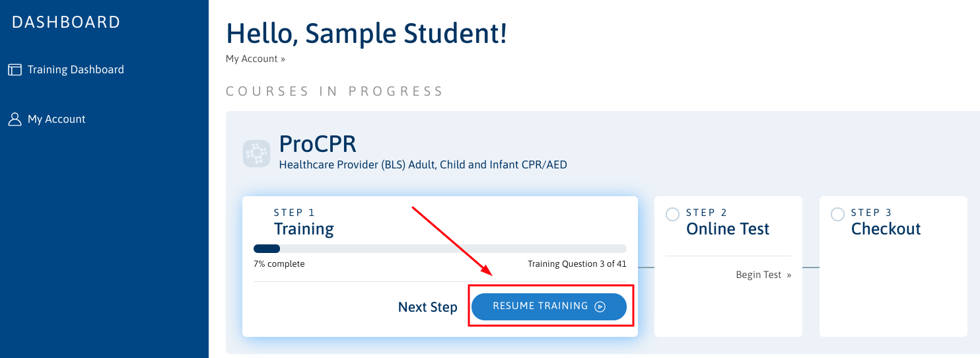Select the Step 3 Checkout circle
The height and width of the screenshot is (358, 980).
[x=837, y=214]
